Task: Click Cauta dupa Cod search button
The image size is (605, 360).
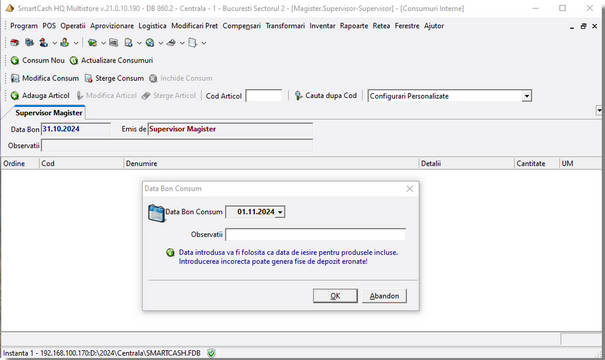Action: [x=326, y=95]
